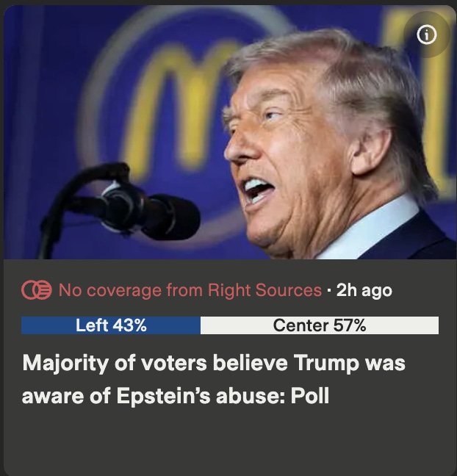
Task: Click the circled i button on photo
Action: click(x=426, y=35)
